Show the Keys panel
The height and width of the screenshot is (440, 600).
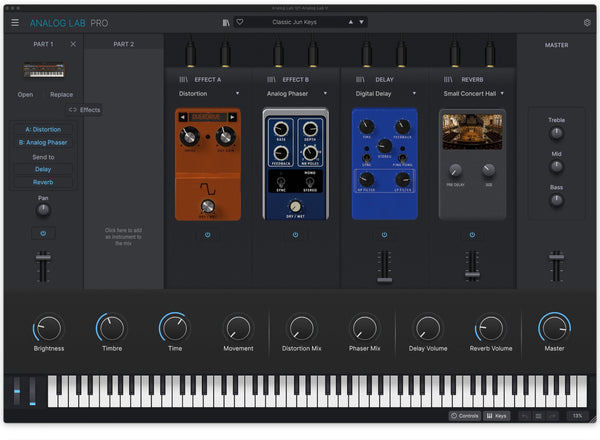(497, 415)
